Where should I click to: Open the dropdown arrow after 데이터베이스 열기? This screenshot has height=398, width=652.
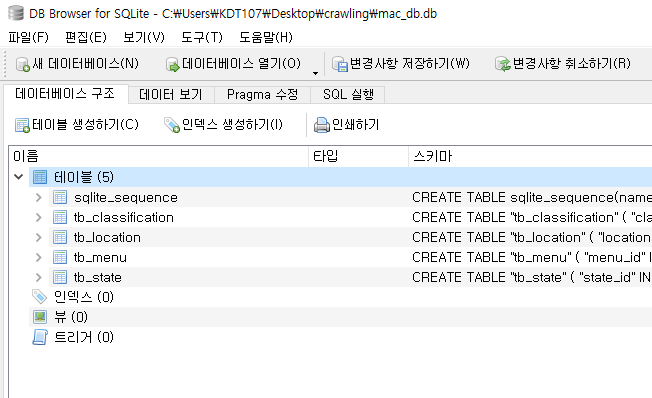(x=316, y=73)
